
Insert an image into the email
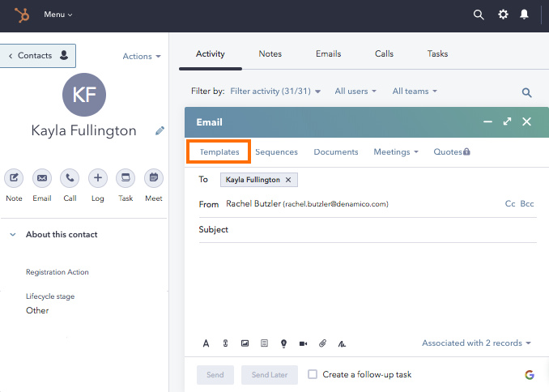(x=245, y=343)
